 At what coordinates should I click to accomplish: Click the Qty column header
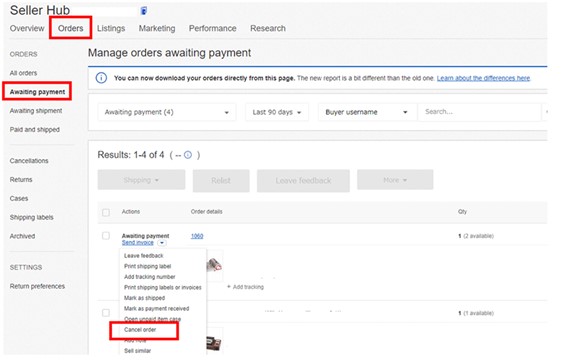coord(462,211)
